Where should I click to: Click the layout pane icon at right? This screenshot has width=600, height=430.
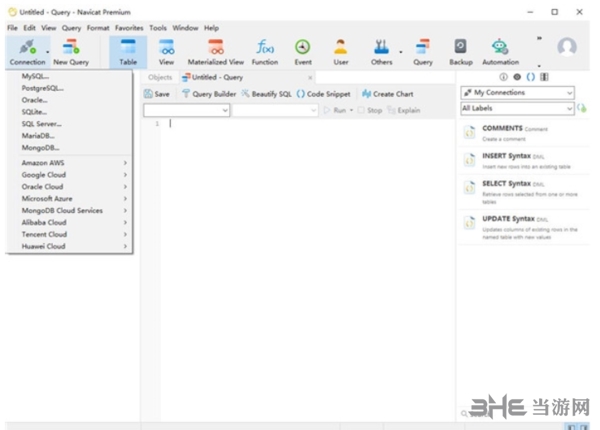544,77
